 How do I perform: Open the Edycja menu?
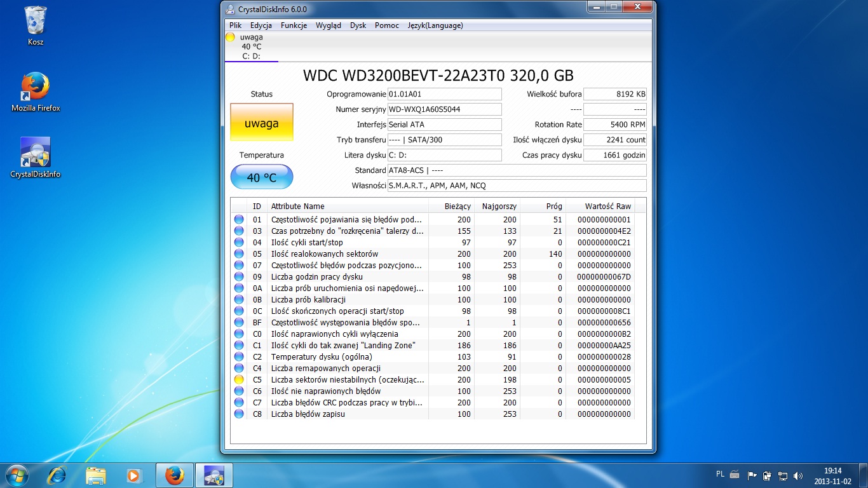(x=261, y=25)
